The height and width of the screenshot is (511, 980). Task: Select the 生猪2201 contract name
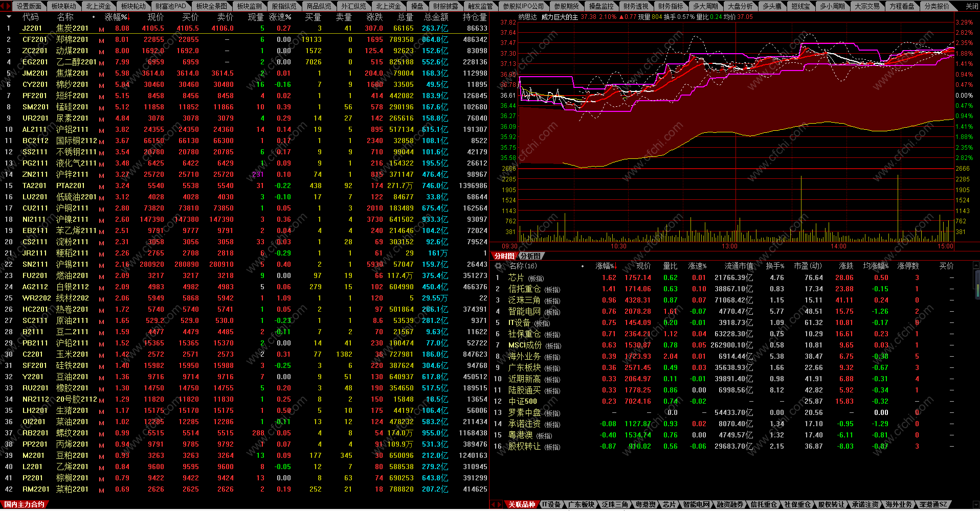[72, 411]
